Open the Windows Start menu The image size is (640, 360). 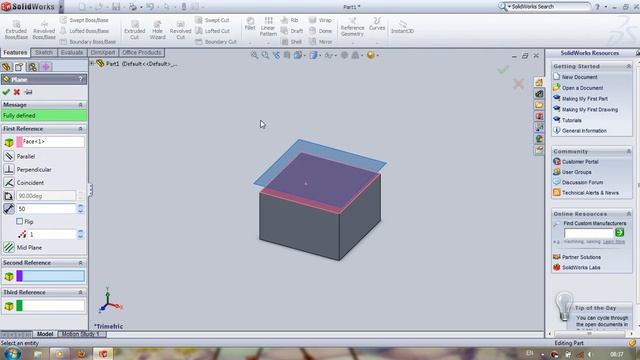(x=12, y=353)
